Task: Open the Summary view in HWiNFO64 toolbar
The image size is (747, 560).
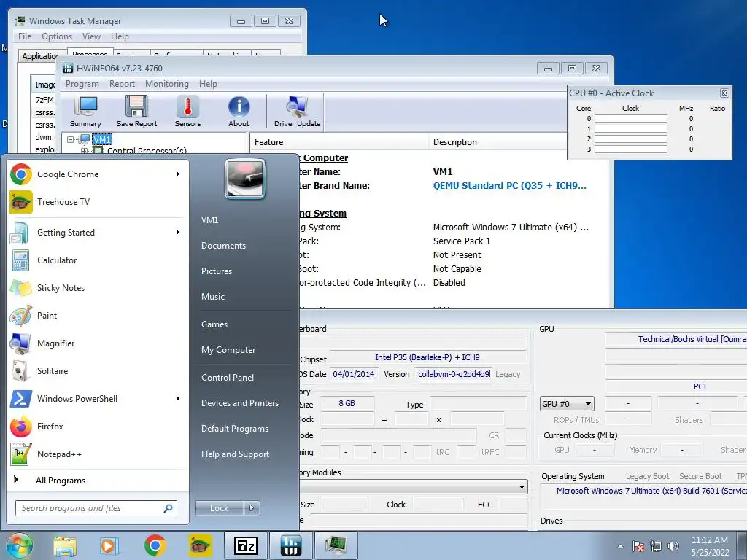Action: tap(86, 112)
